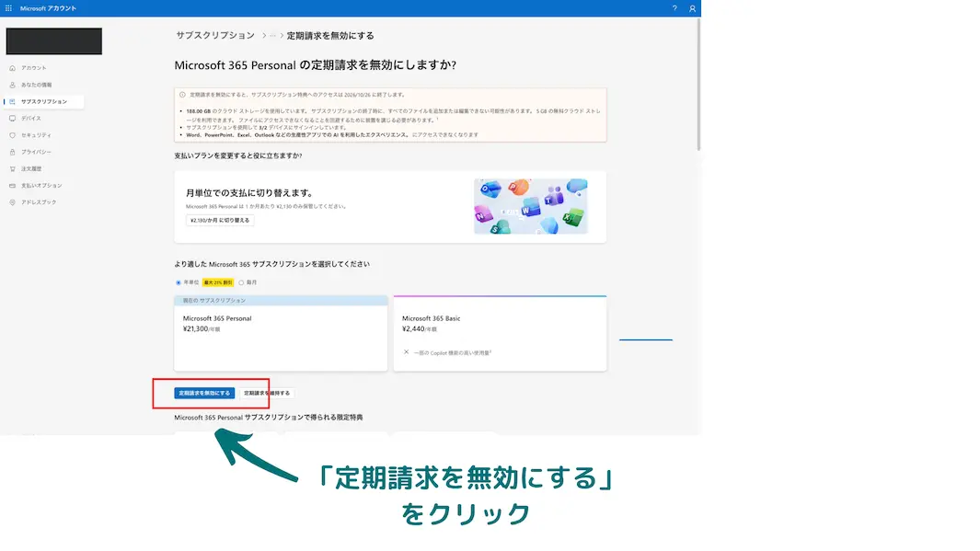The width and height of the screenshot is (980, 551).
Task: Click the cart icon beside 注文履歴
Action: 12,168
